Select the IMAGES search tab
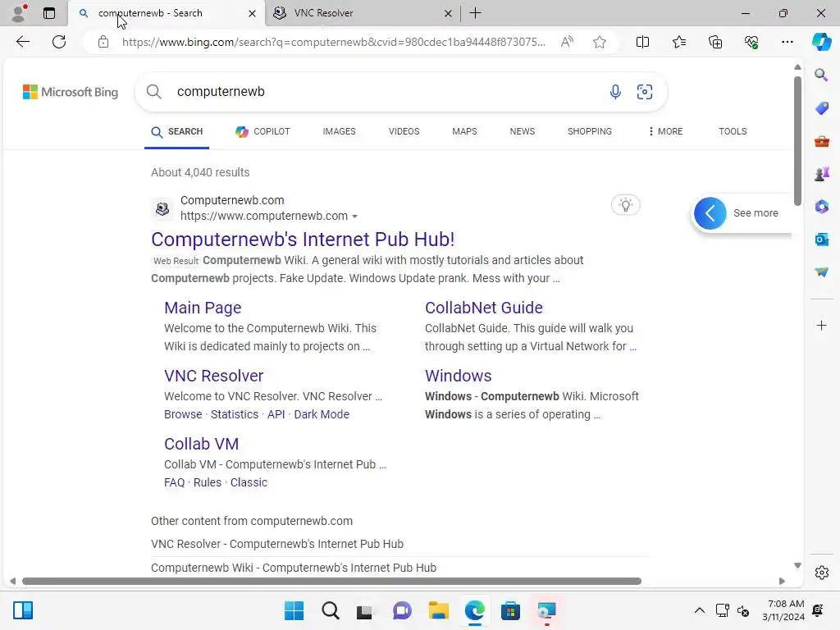 pyautogui.click(x=339, y=131)
